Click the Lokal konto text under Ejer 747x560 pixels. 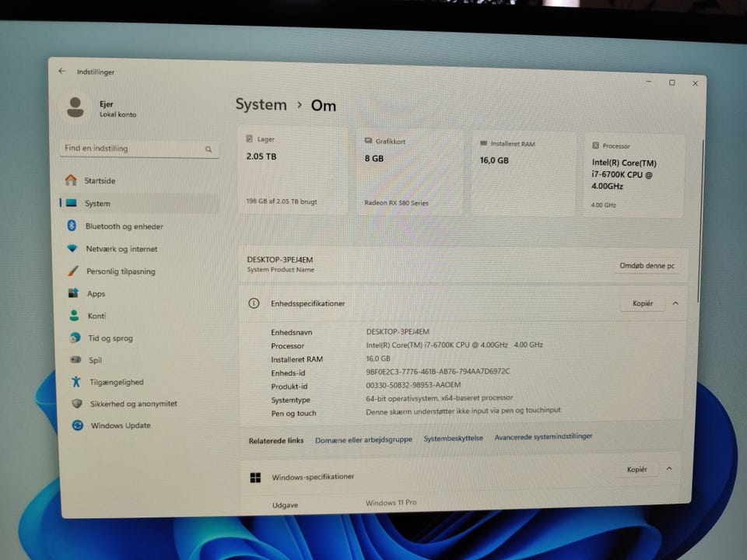pos(117,114)
